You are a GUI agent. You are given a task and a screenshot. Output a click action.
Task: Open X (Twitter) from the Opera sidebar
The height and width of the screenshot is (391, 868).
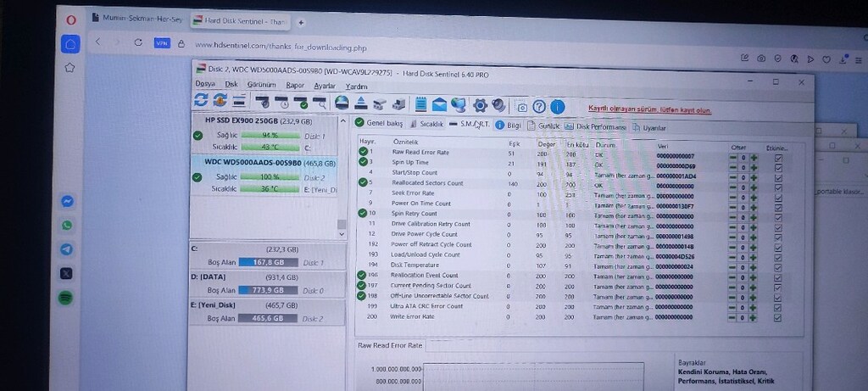click(66, 274)
